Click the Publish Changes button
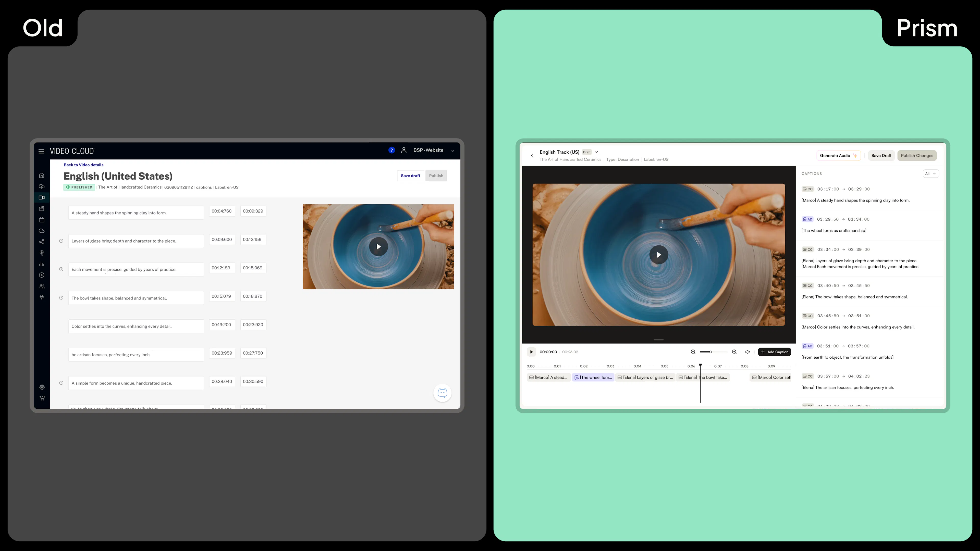The image size is (980, 551). [x=917, y=156]
